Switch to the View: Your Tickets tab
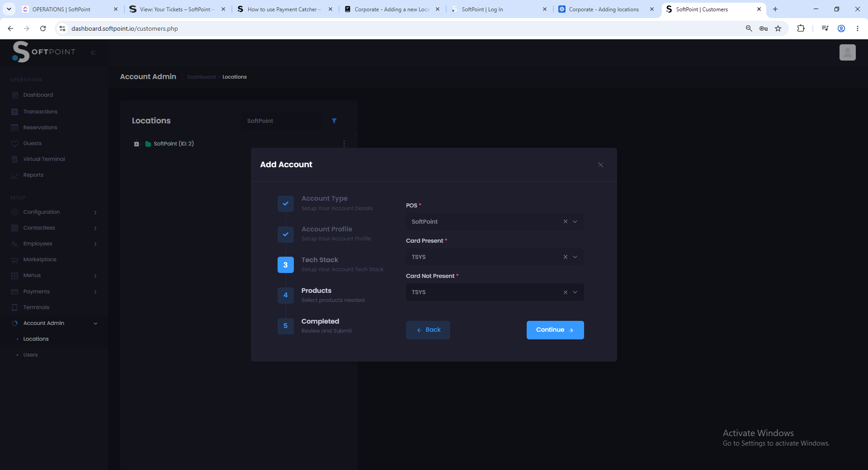This screenshot has height=470, width=868. [x=177, y=9]
